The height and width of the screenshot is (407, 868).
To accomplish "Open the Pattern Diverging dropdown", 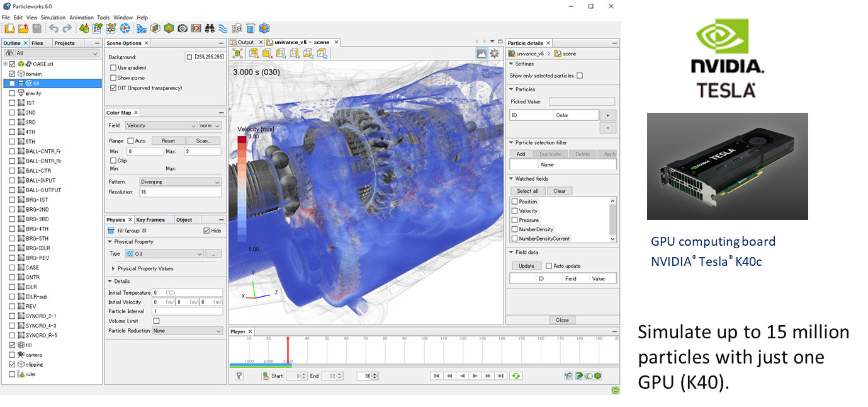I will point(181,181).
